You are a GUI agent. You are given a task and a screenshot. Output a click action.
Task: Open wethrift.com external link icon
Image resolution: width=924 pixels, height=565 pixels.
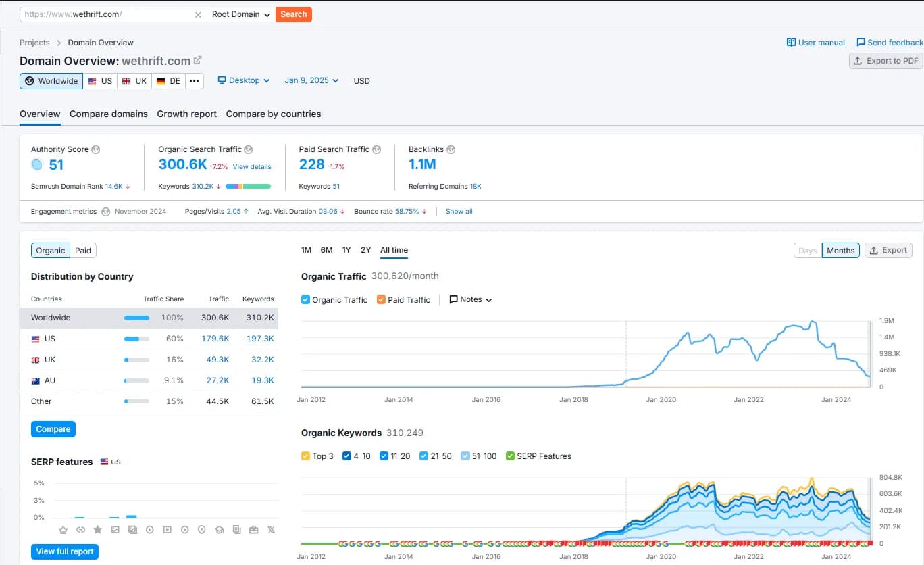click(197, 60)
